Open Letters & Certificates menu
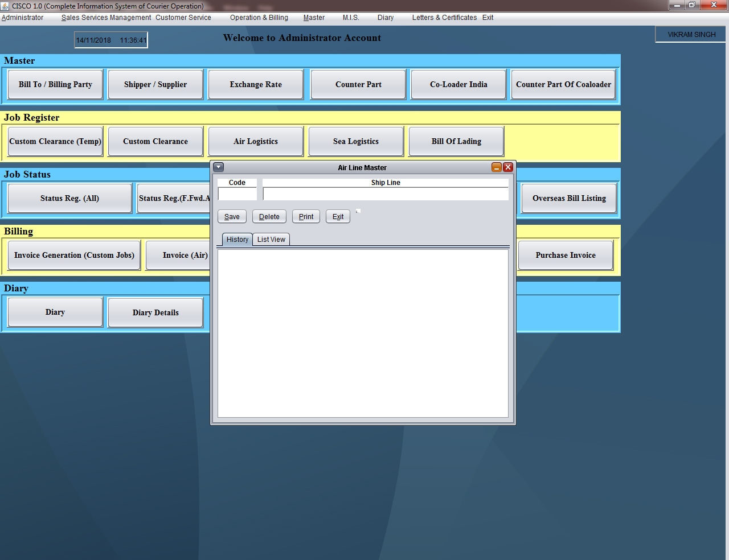The height and width of the screenshot is (560, 729). point(444,18)
